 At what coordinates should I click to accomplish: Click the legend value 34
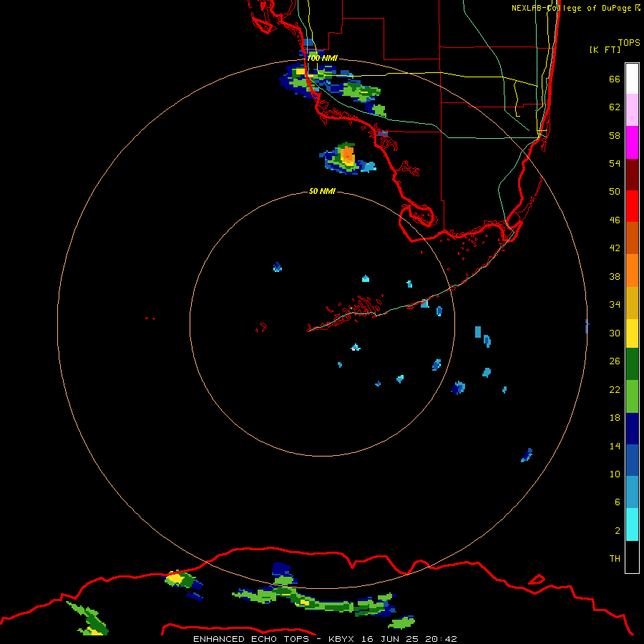pos(615,304)
